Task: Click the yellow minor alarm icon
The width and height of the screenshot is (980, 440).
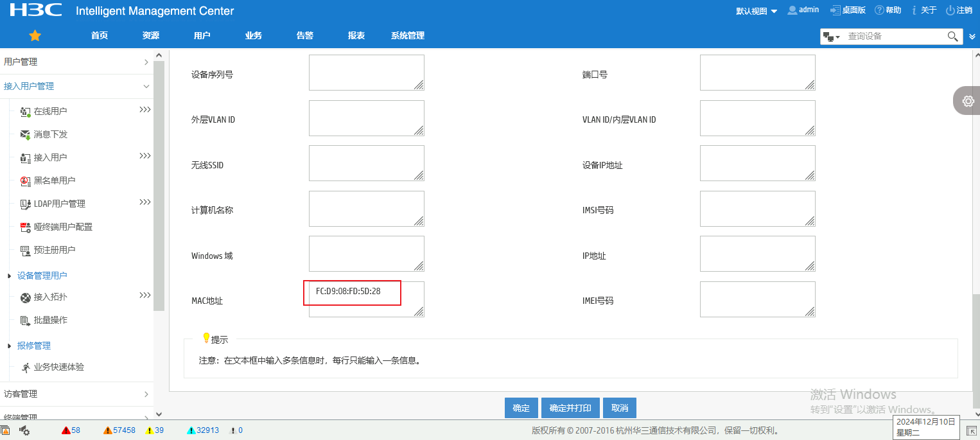Action: pos(149,430)
